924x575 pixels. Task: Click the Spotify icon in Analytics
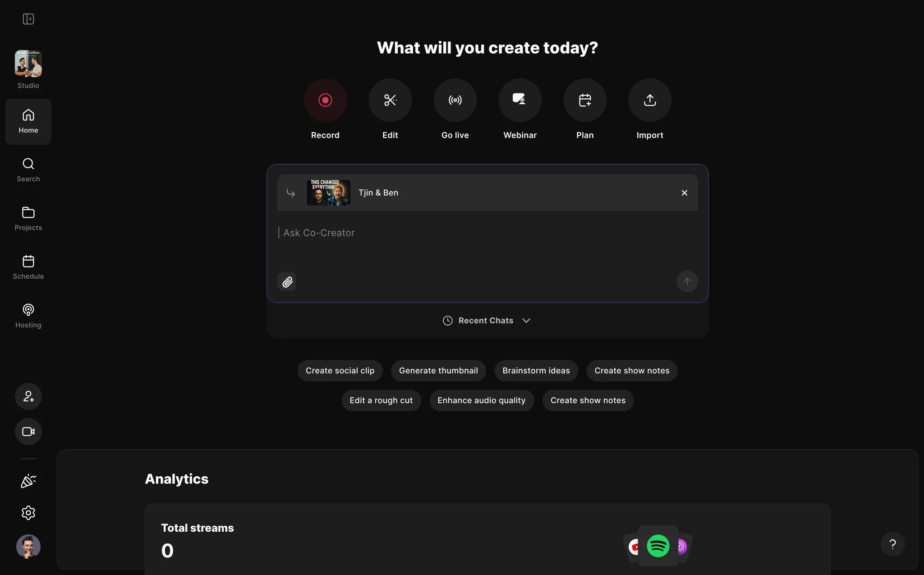658,546
